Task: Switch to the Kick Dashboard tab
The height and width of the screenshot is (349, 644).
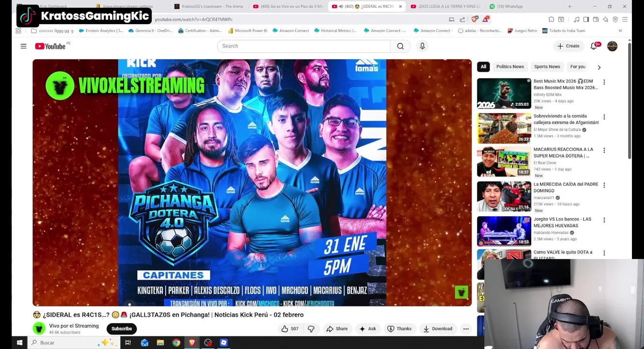Action: coord(53,6)
